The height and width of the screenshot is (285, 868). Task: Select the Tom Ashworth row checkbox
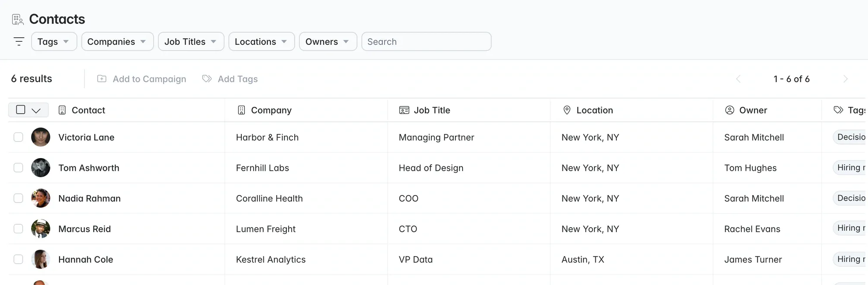(x=18, y=168)
